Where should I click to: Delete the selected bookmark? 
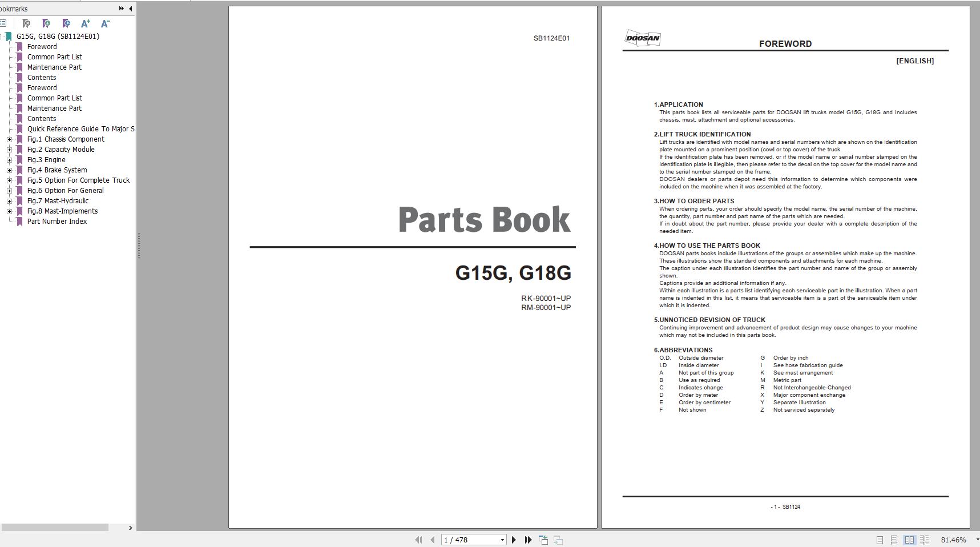point(26,23)
